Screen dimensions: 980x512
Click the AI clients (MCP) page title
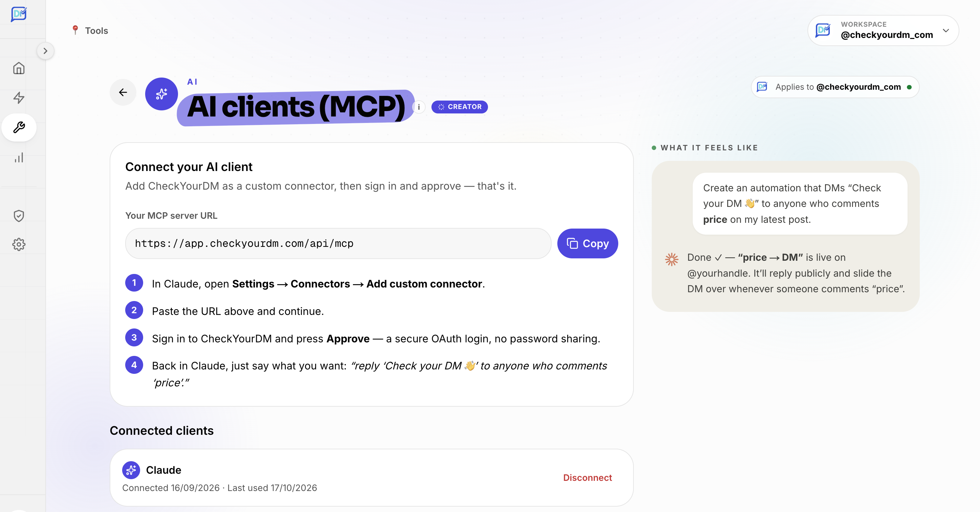(x=296, y=107)
